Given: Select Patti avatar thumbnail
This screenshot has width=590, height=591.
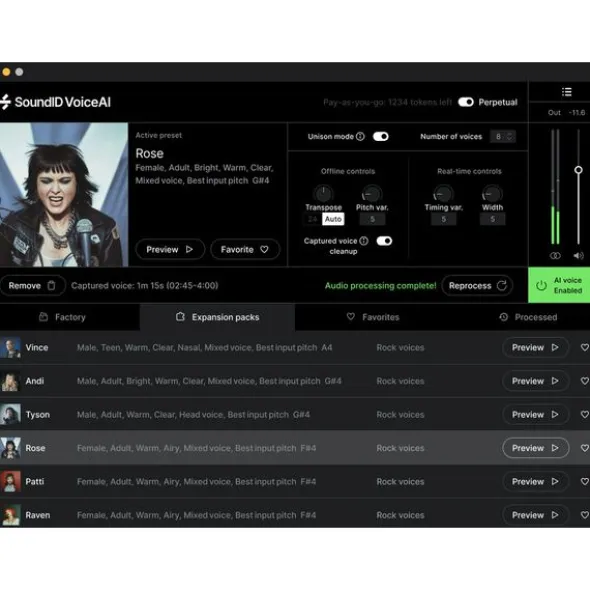Looking at the screenshot, I should point(10,482).
